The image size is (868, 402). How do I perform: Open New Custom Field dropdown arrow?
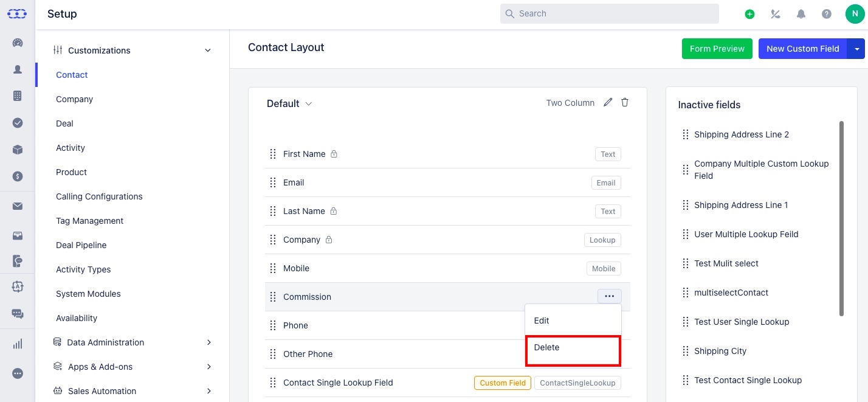(856, 49)
